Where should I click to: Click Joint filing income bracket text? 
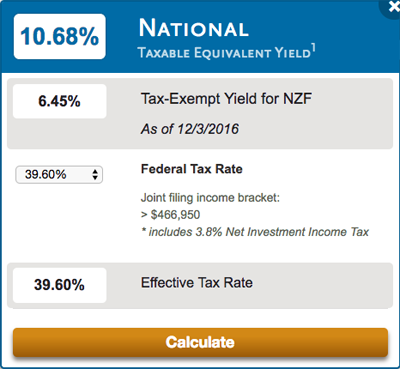point(210,198)
